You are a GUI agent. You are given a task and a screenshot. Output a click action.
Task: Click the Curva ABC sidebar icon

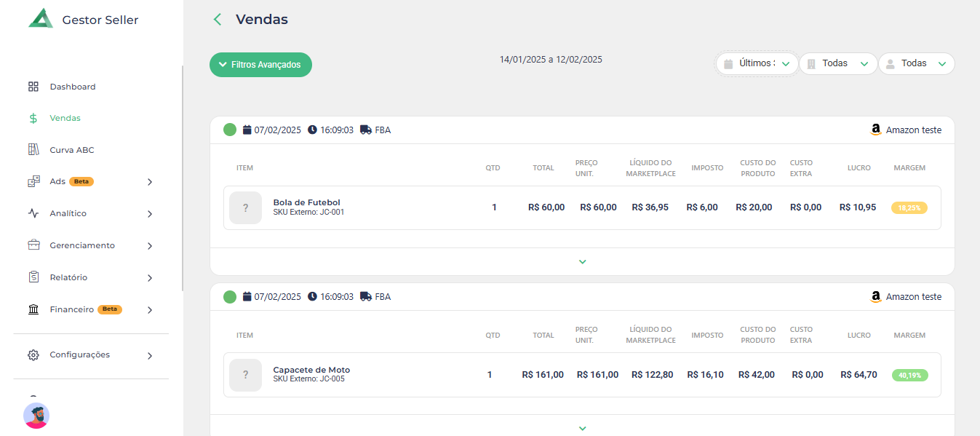pyautogui.click(x=33, y=150)
